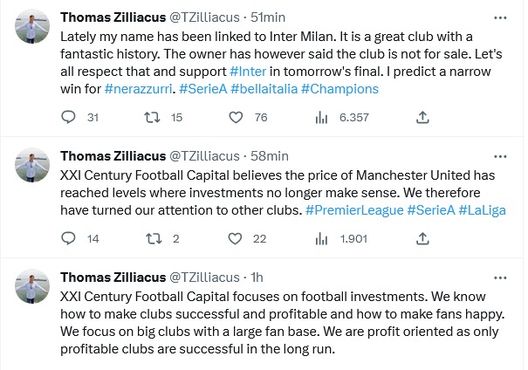Reply to the Manchester United tweet
This screenshot has width=528, height=370.
point(68,238)
